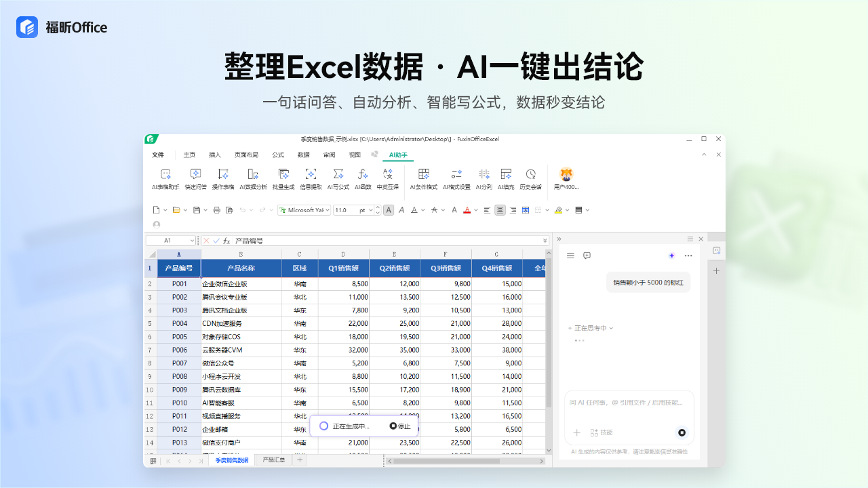Collapse the AI side panel arrows
The width and height of the screenshot is (868, 488).
tap(559, 239)
